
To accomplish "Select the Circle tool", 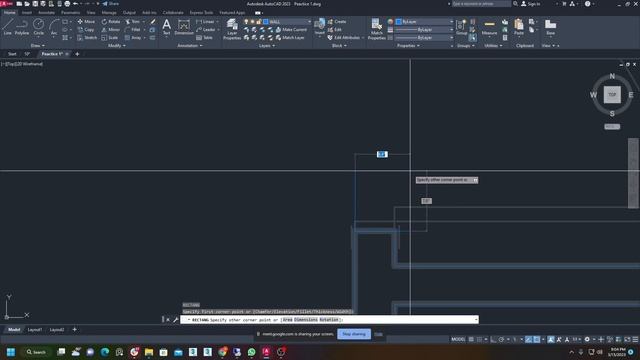I will tap(38, 27).
